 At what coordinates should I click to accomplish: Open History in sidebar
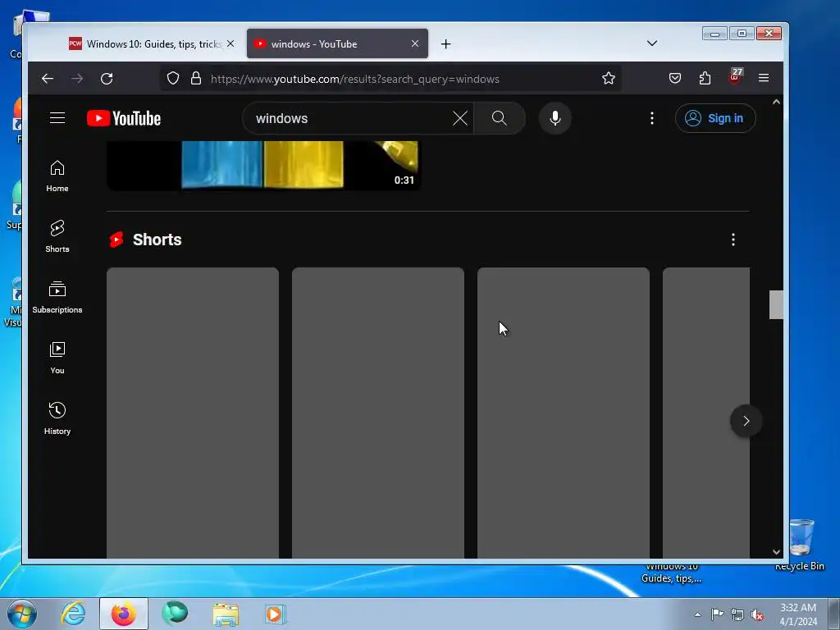(x=57, y=418)
